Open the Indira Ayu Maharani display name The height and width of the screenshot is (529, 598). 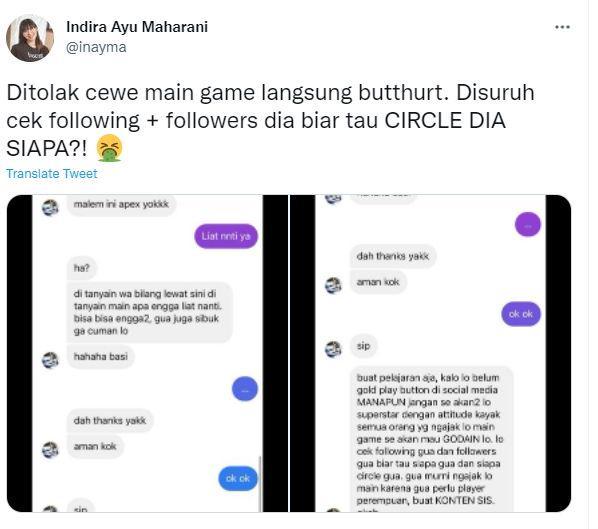(137, 27)
